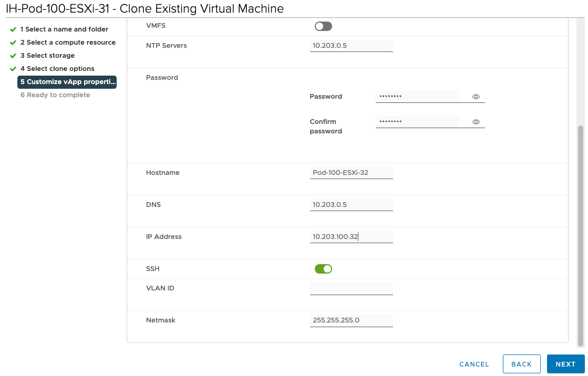Click step 6 Ready to complete

point(55,95)
